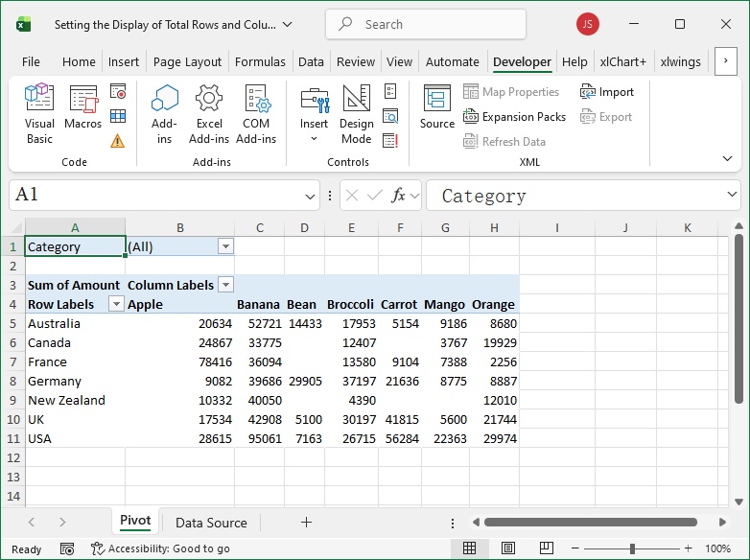Open Macro Security warning icon
Image resolution: width=750 pixels, height=560 pixels.
[x=118, y=141]
